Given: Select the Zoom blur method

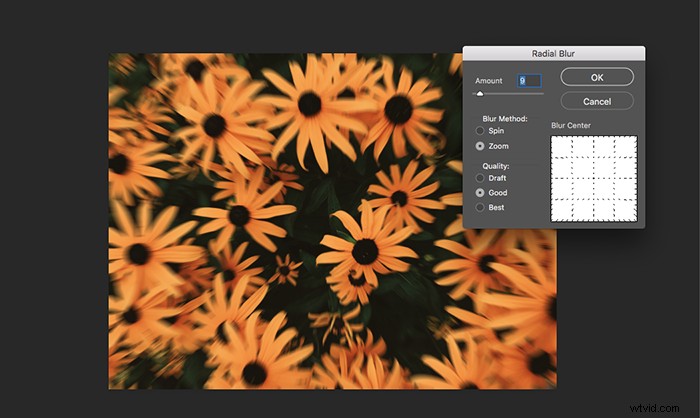Looking at the screenshot, I should [481, 146].
